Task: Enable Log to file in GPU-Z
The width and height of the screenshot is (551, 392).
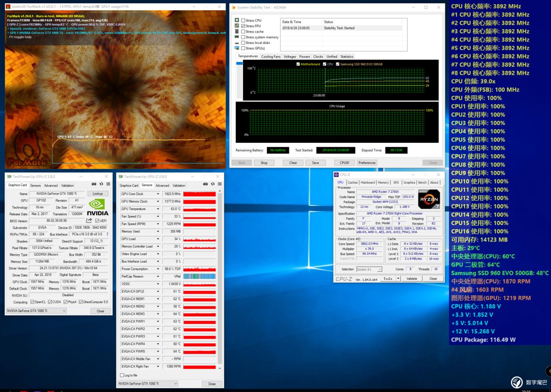Action: tap(122, 375)
